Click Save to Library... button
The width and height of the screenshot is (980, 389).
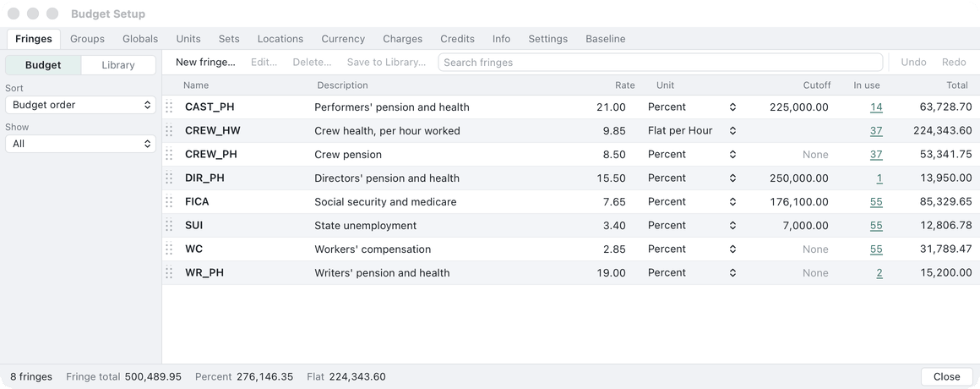(386, 62)
